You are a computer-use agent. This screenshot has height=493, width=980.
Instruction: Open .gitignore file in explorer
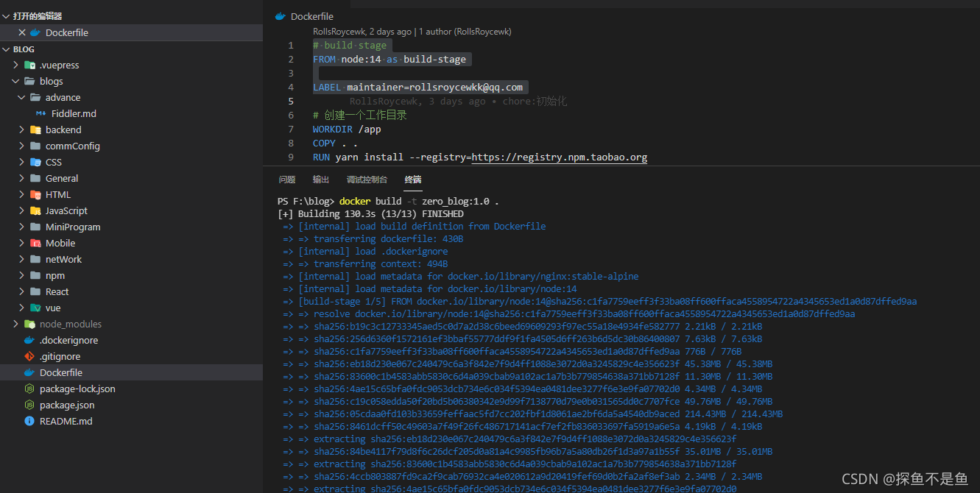(x=60, y=356)
